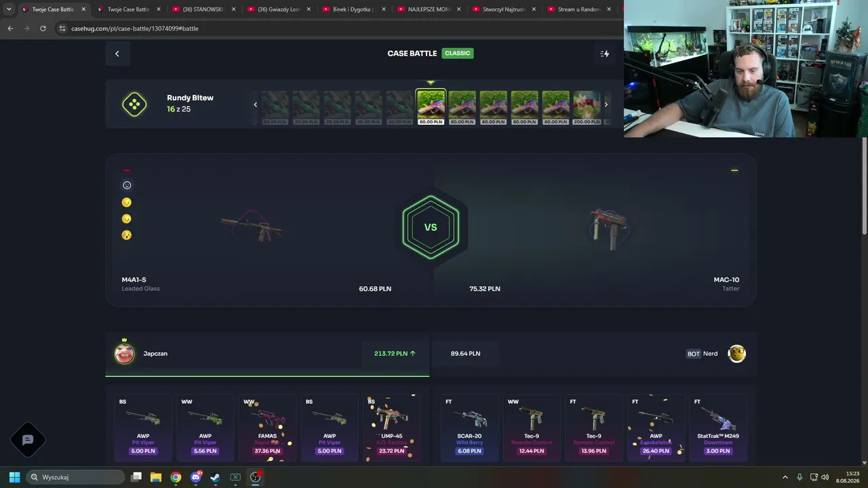The height and width of the screenshot is (488, 868).
Task: Click the browser back button
Action: [10, 28]
